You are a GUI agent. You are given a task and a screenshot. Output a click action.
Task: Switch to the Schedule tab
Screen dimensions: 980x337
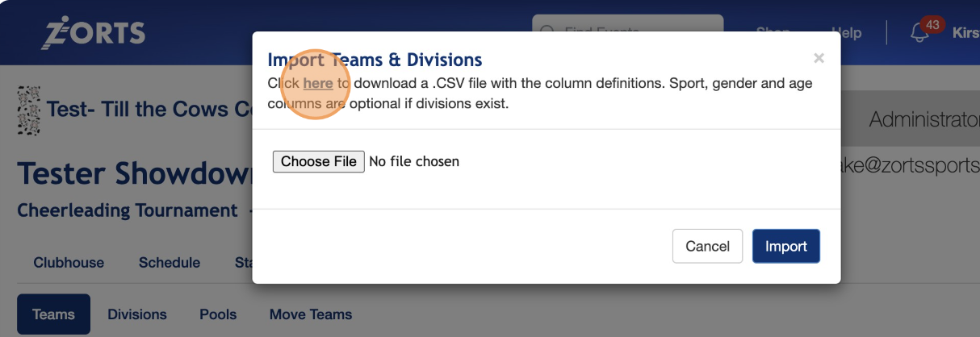pyautogui.click(x=169, y=262)
